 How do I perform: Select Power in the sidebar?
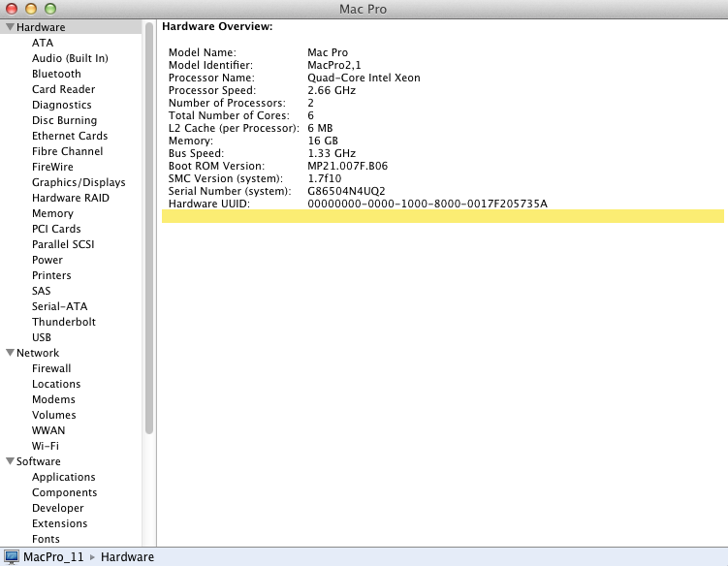(47, 260)
